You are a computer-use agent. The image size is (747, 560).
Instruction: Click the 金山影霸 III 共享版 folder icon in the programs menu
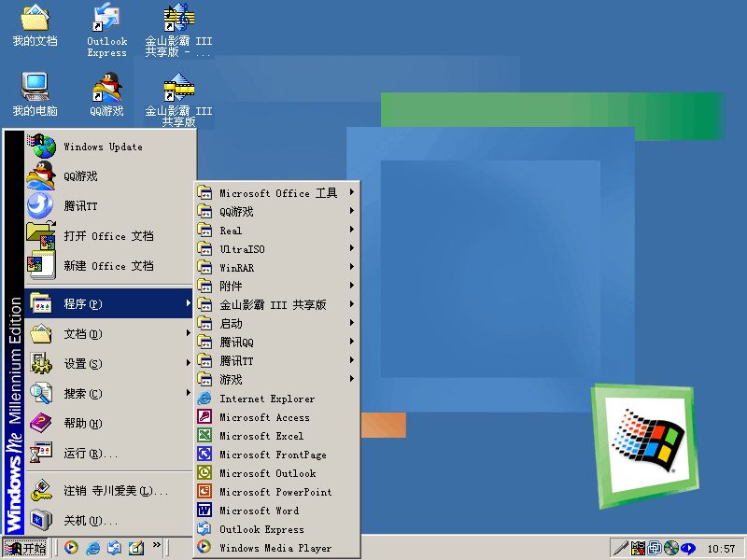[x=204, y=304]
